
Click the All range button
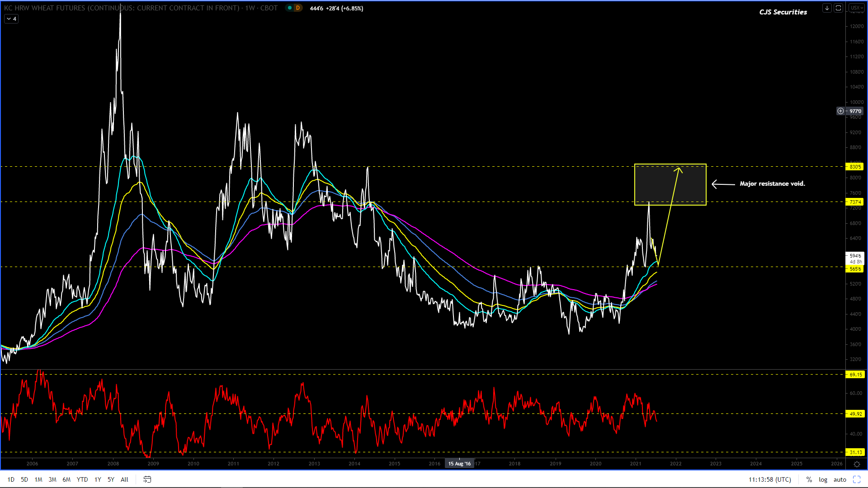click(124, 479)
